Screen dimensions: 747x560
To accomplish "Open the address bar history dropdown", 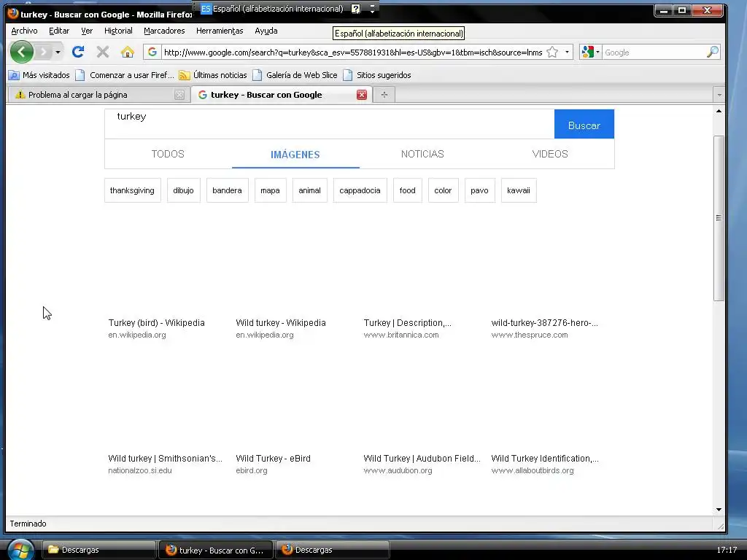I will point(567,52).
